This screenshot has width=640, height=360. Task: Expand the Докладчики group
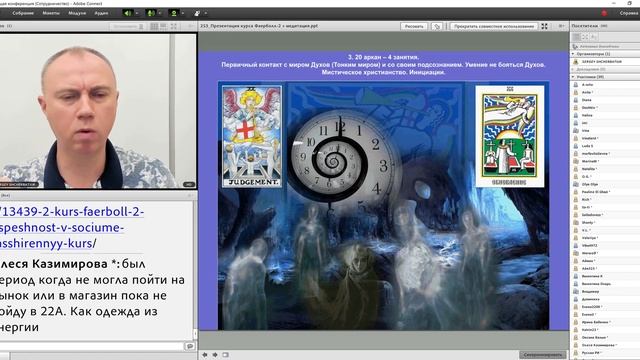573,69
